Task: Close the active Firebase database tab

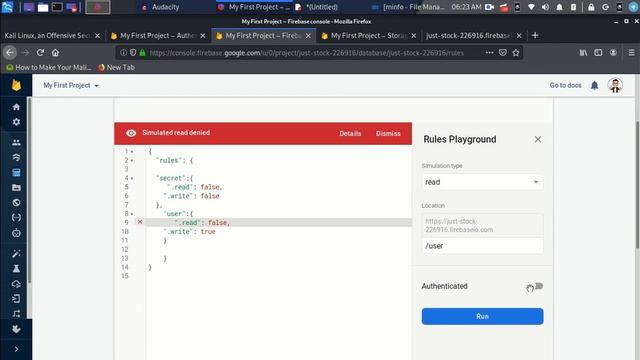Action: click(308, 36)
